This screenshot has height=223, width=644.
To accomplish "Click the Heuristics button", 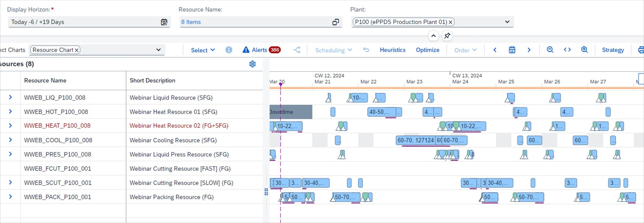I will [393, 50].
